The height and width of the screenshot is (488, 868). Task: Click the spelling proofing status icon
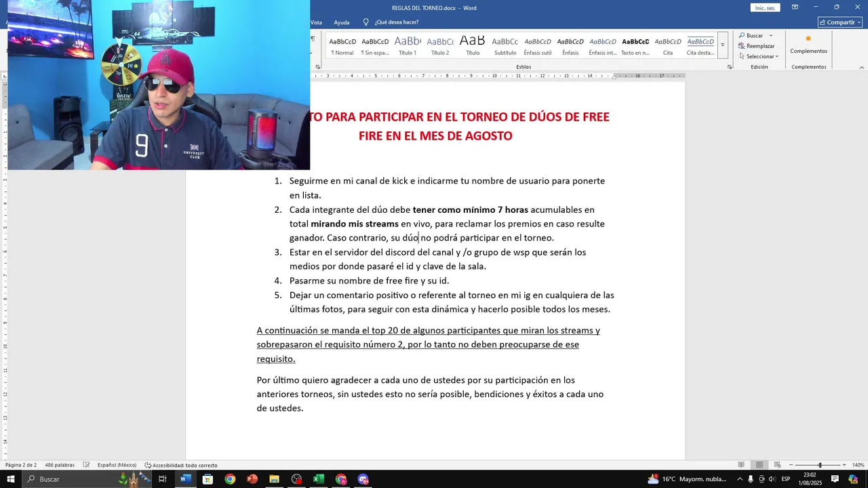pyautogui.click(x=86, y=465)
